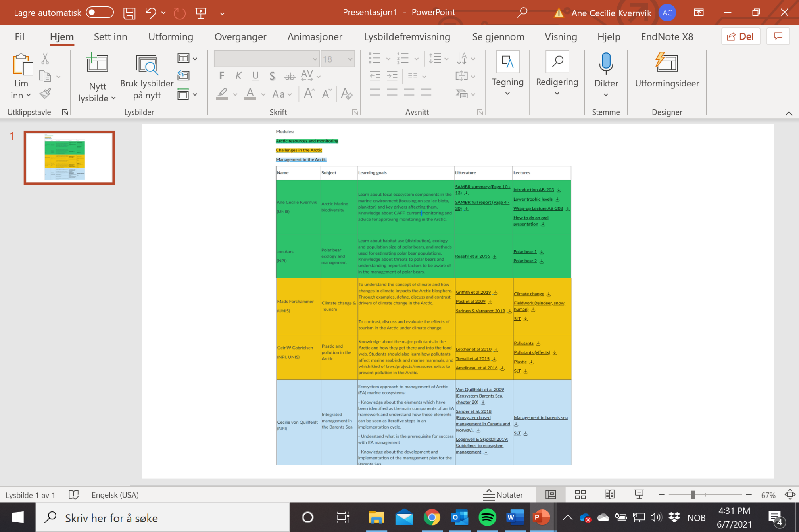Open the EndNote X8 tab

[x=667, y=37]
